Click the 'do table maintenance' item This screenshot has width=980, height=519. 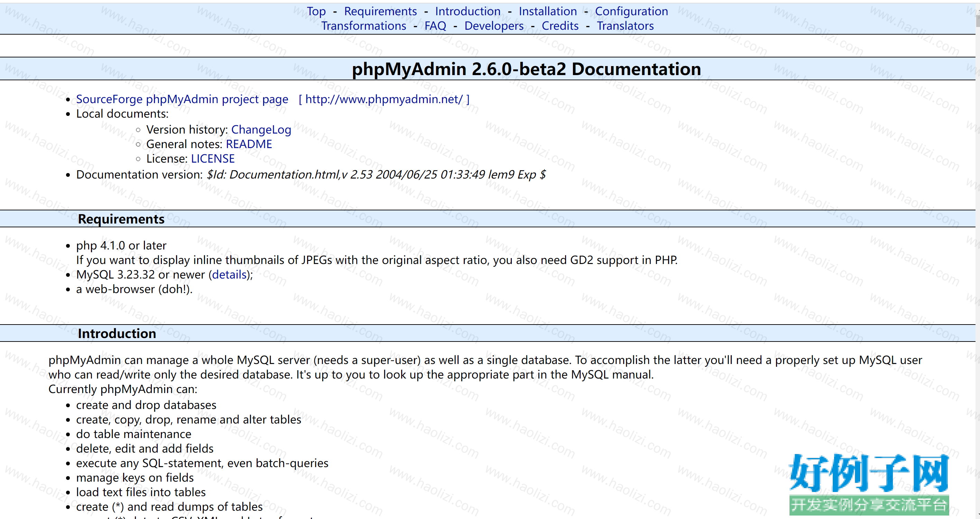tap(133, 434)
